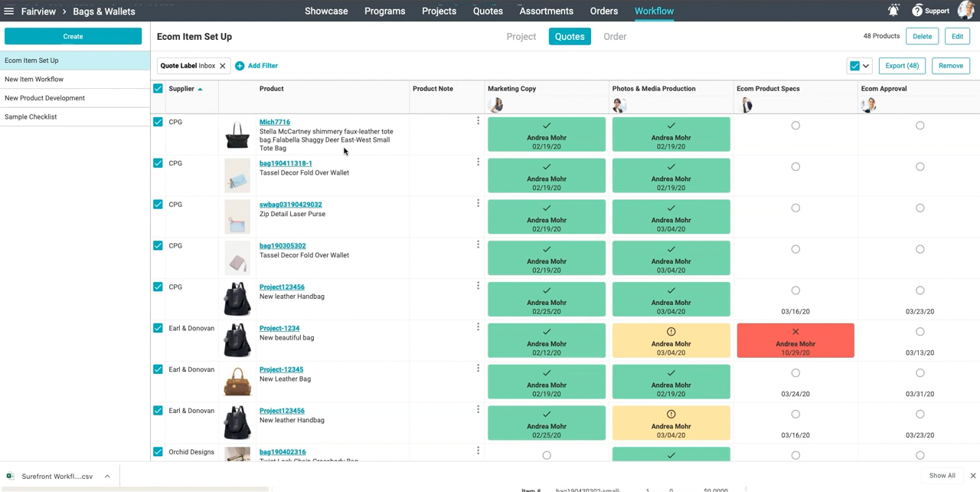Click the red rejected Ecom Product Specs cell

795,340
